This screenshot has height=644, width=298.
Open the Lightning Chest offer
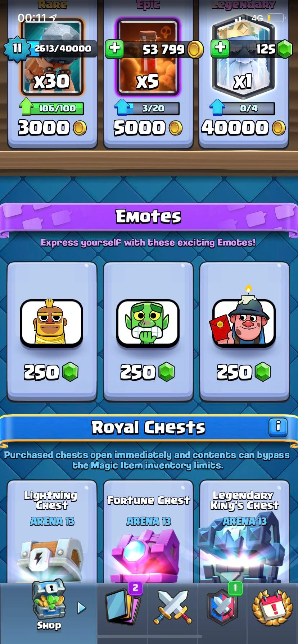click(52, 532)
